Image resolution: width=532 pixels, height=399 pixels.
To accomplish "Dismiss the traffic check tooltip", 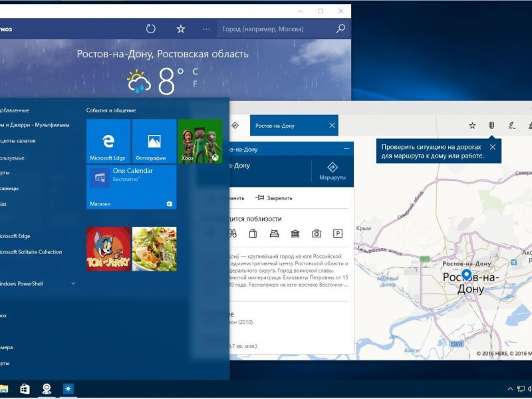I will [x=493, y=147].
